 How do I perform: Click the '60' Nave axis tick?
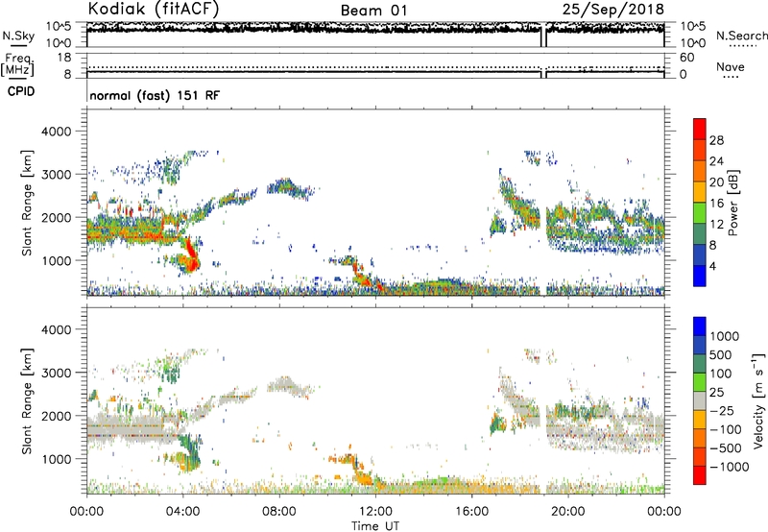(686, 58)
